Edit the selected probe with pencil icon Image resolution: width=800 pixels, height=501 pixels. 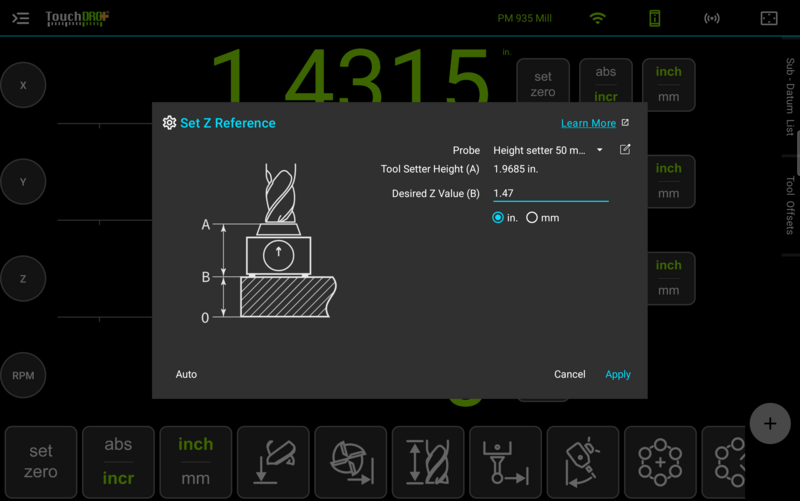tap(625, 149)
